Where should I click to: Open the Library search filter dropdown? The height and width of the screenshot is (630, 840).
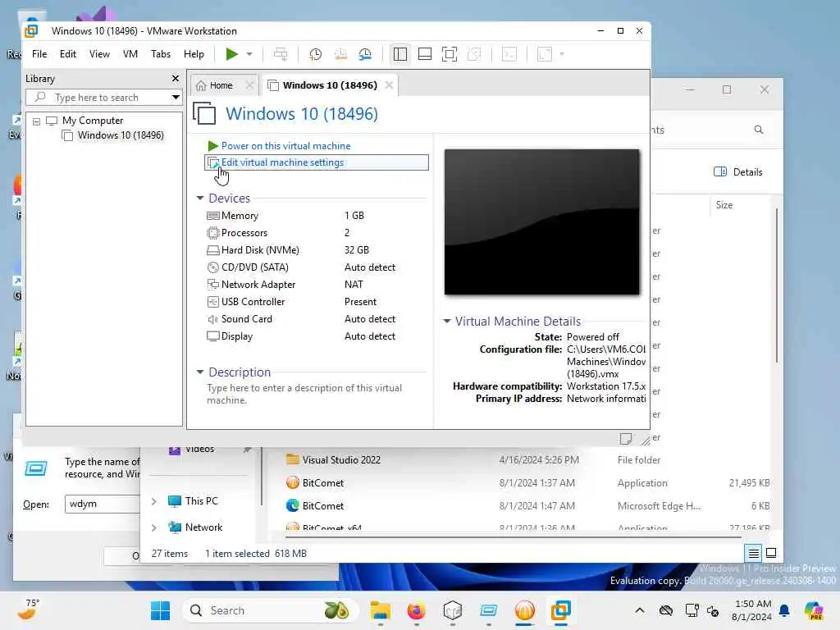click(176, 98)
